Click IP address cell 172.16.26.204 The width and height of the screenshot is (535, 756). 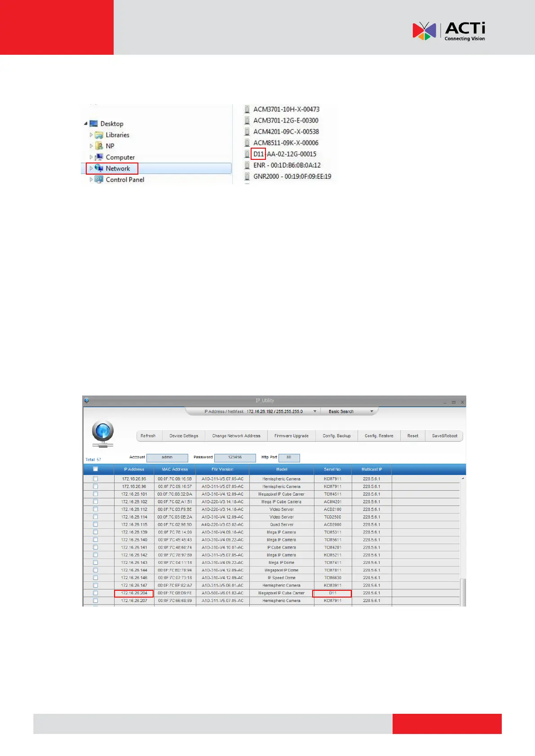[134, 593]
